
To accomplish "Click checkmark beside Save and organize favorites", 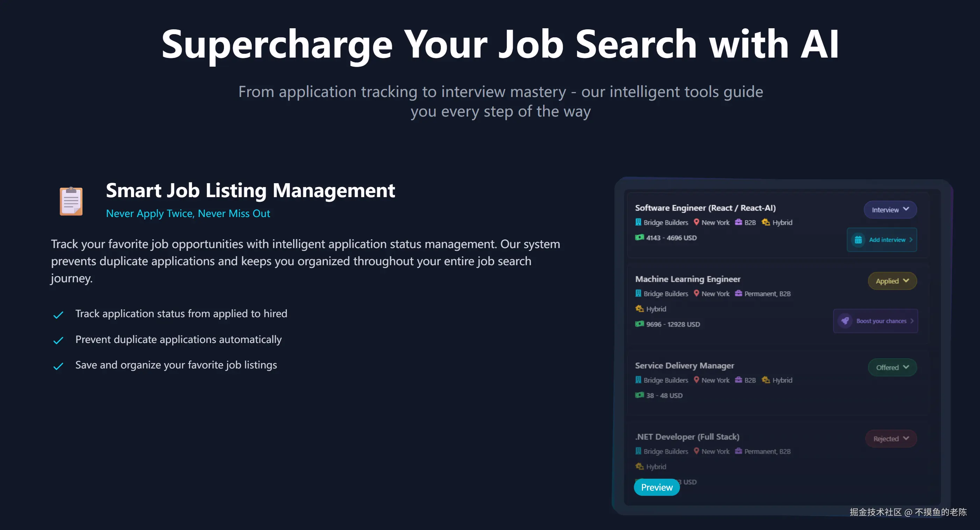I will [x=58, y=366].
